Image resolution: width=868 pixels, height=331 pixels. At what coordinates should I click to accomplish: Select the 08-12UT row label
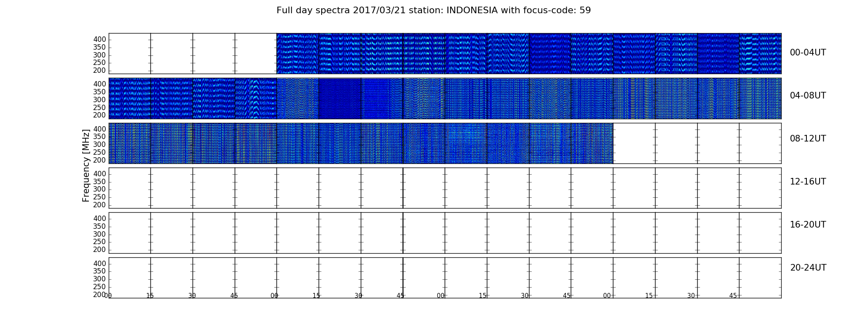tap(808, 139)
